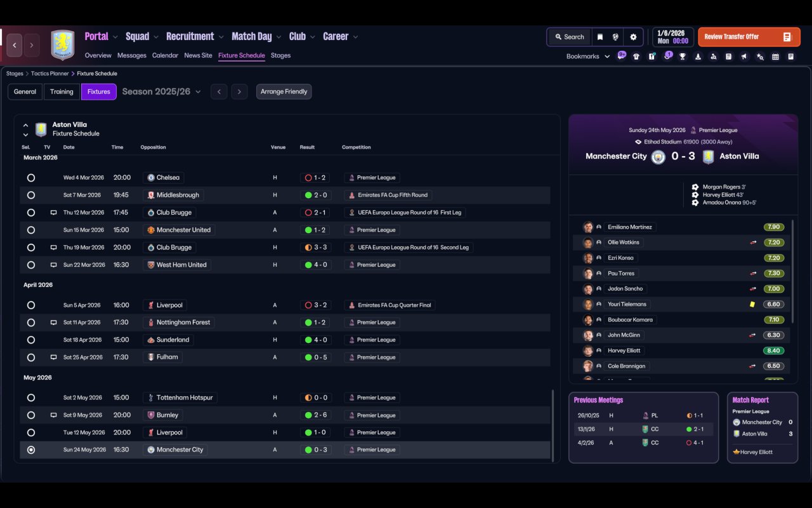812x508 pixels.
Task: Click TV icon on Club Brugge 12 Mar row
Action: pyautogui.click(x=53, y=213)
